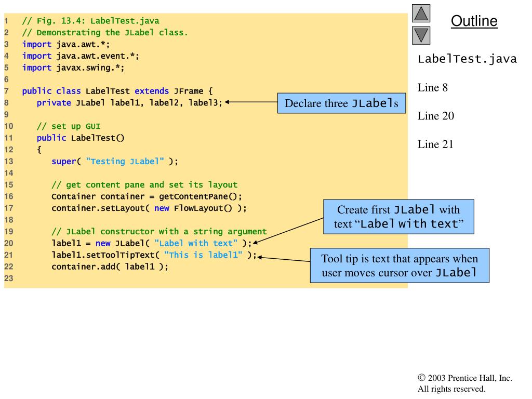Click the opening brace on line 12
Viewport: 532px width, 399px height.
tap(39, 150)
